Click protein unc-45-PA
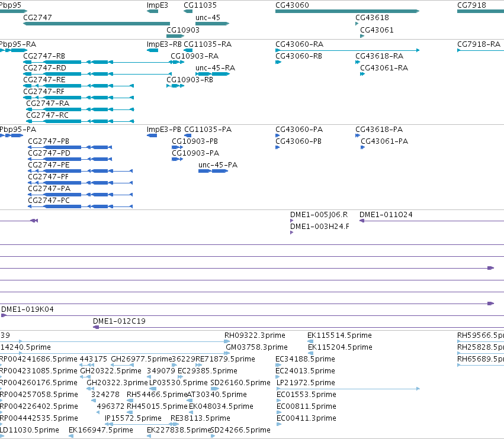504x439 pixels. pos(218,165)
